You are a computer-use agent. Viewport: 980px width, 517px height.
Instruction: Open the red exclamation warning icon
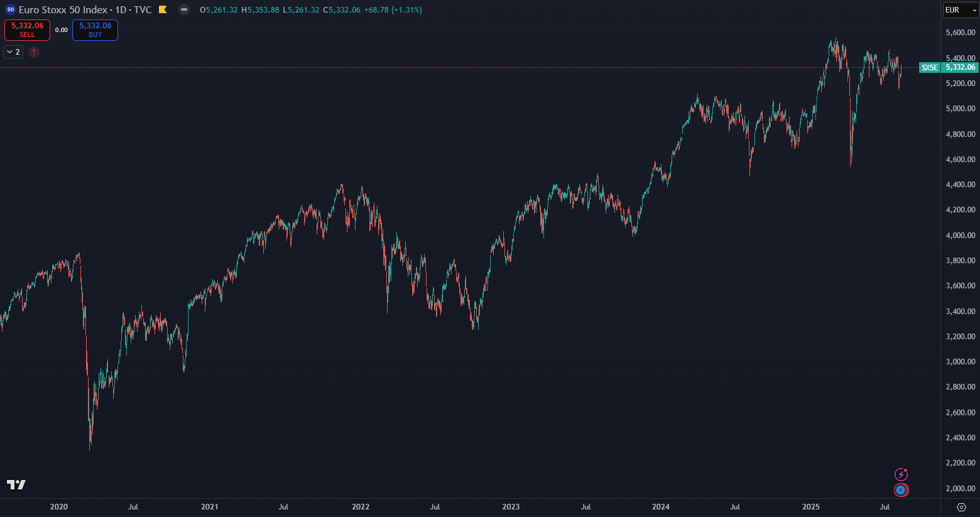coord(34,52)
